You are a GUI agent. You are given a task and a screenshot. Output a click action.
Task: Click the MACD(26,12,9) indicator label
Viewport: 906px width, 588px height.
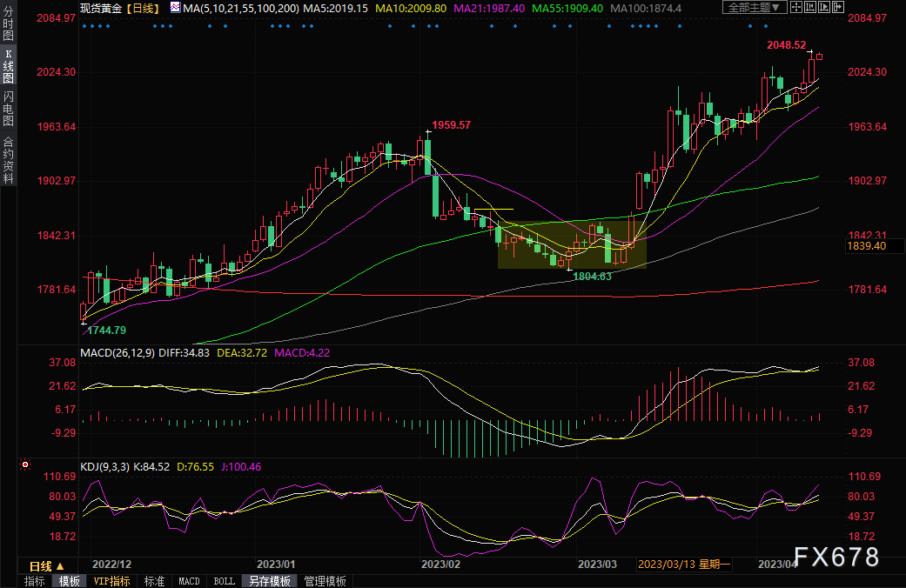[120, 352]
